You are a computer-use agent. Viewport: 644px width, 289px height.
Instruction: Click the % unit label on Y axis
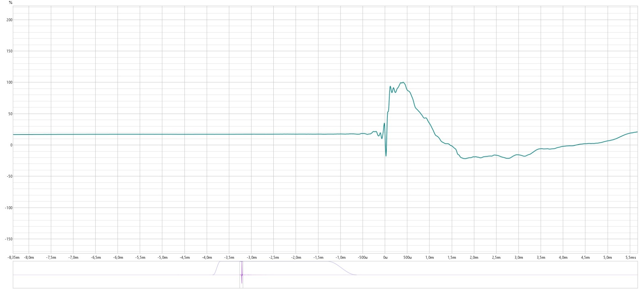(10, 3)
